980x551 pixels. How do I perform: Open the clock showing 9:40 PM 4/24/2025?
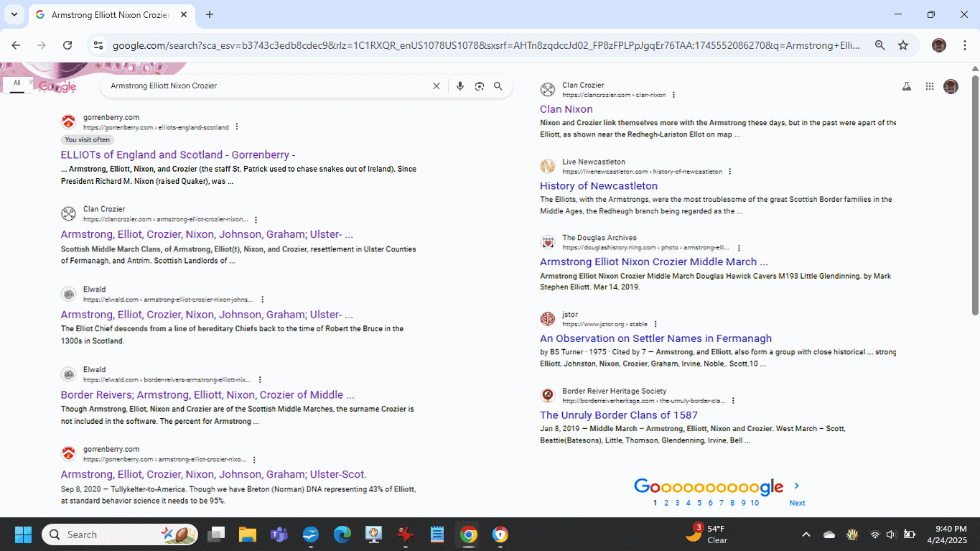[947, 534]
